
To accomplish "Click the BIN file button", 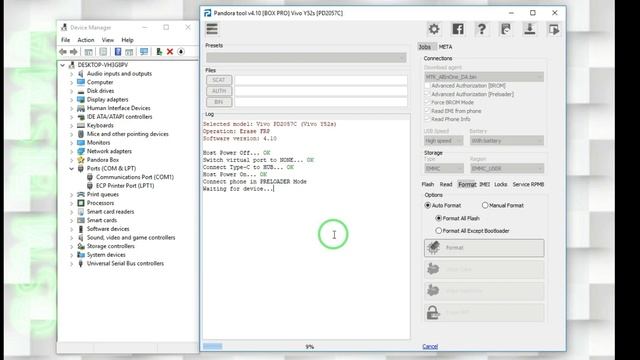I will tap(219, 102).
